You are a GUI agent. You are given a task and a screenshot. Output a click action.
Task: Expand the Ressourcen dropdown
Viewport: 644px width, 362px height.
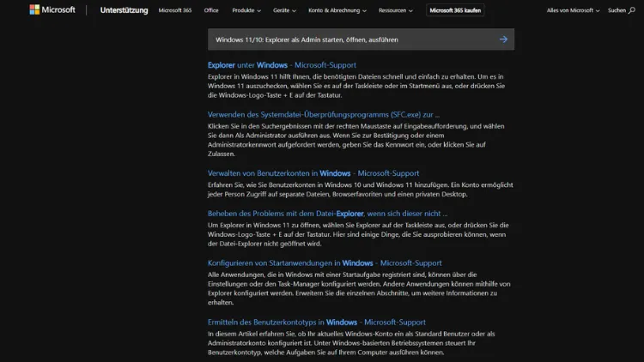click(396, 10)
